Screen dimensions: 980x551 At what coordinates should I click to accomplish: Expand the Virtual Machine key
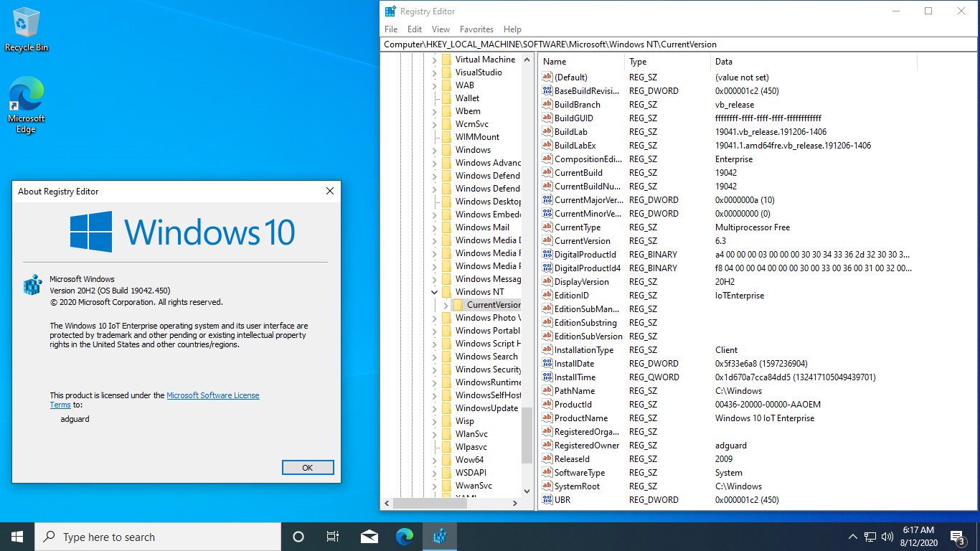(434, 60)
